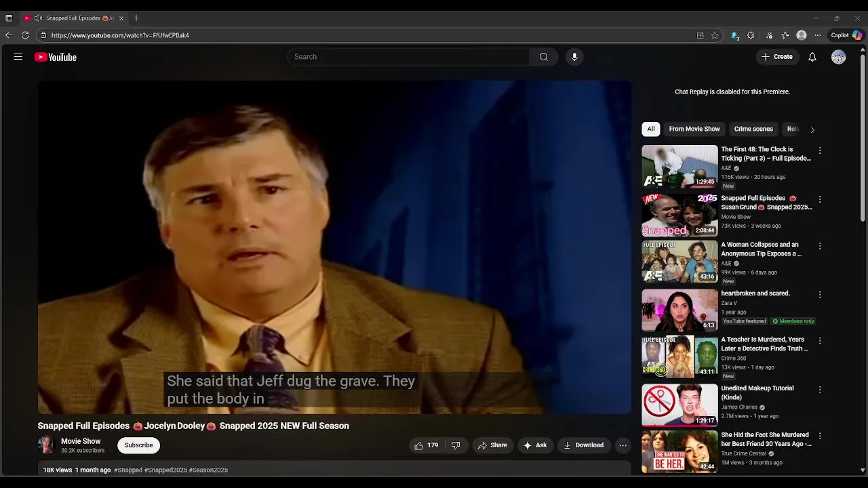Open the browser favorites list icon
Image resolution: width=868 pixels, height=488 pixels.
(785, 35)
